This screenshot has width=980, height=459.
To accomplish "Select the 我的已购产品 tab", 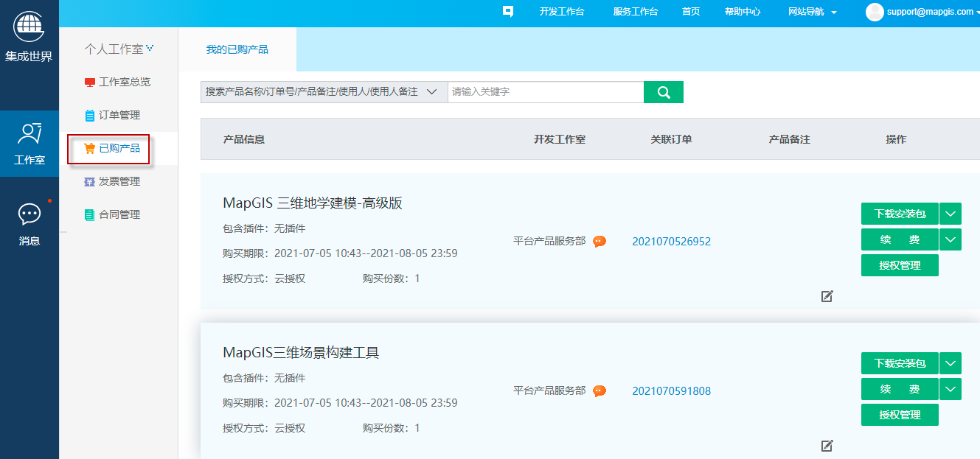I will 237,49.
